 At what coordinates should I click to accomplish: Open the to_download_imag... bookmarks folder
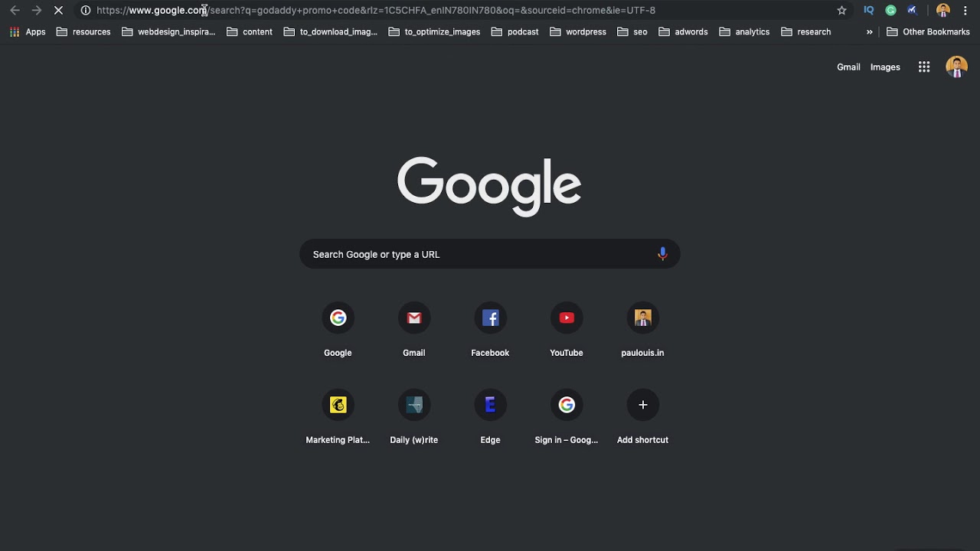tap(330, 32)
